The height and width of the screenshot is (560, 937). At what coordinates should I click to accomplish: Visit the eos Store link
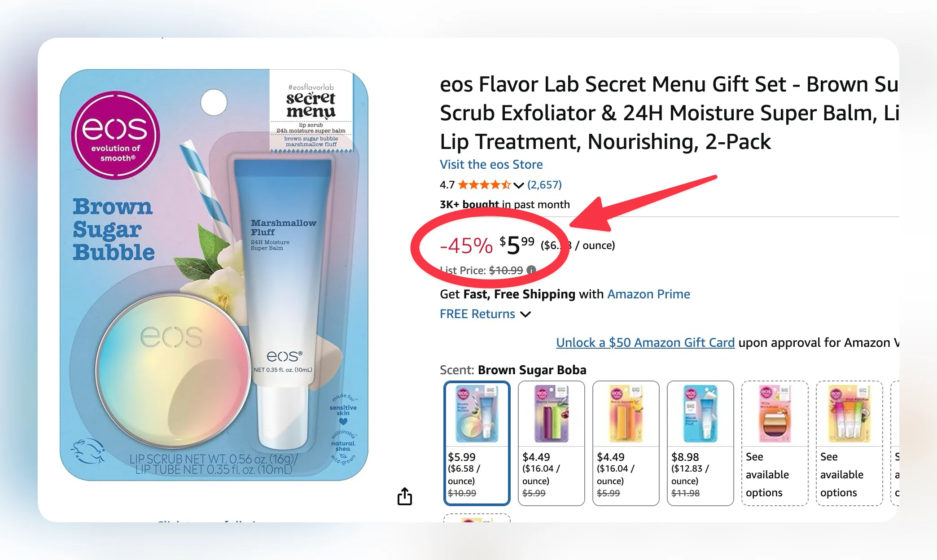(x=491, y=165)
